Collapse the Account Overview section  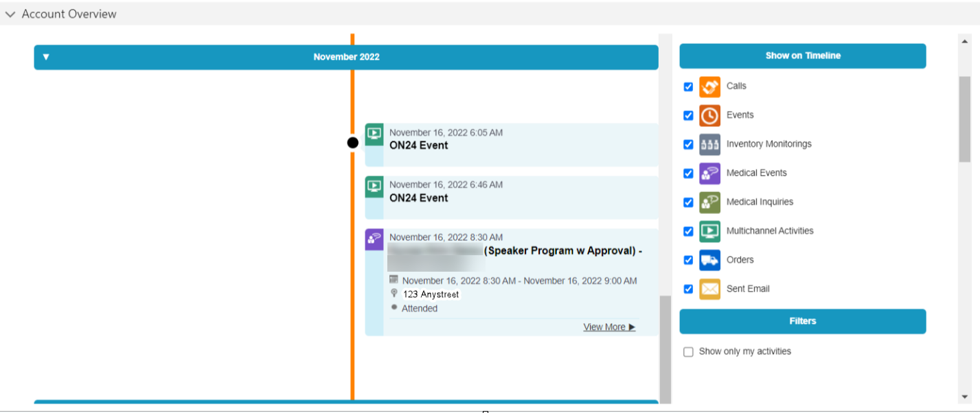[x=10, y=14]
